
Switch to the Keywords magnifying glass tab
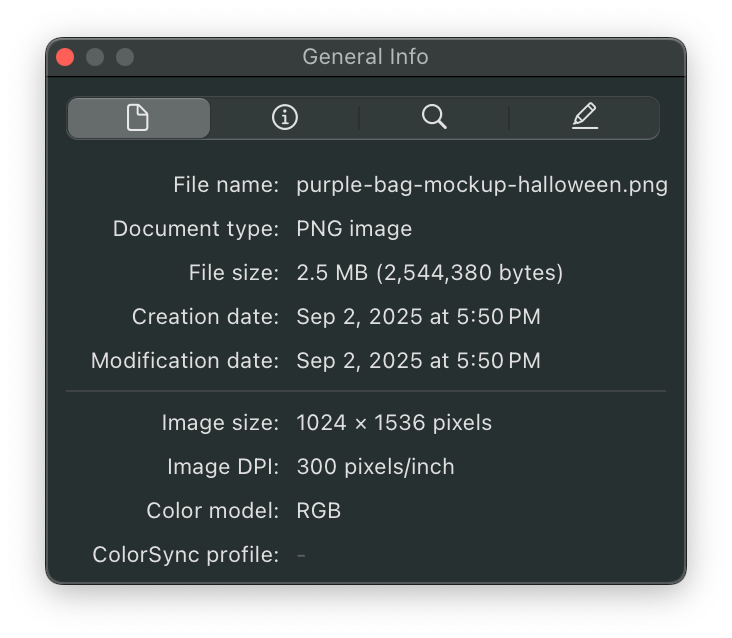(x=434, y=118)
